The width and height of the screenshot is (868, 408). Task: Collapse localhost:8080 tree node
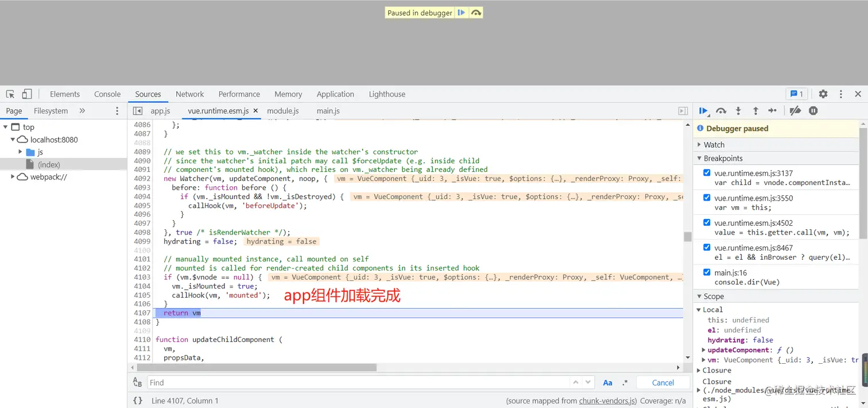coord(13,140)
